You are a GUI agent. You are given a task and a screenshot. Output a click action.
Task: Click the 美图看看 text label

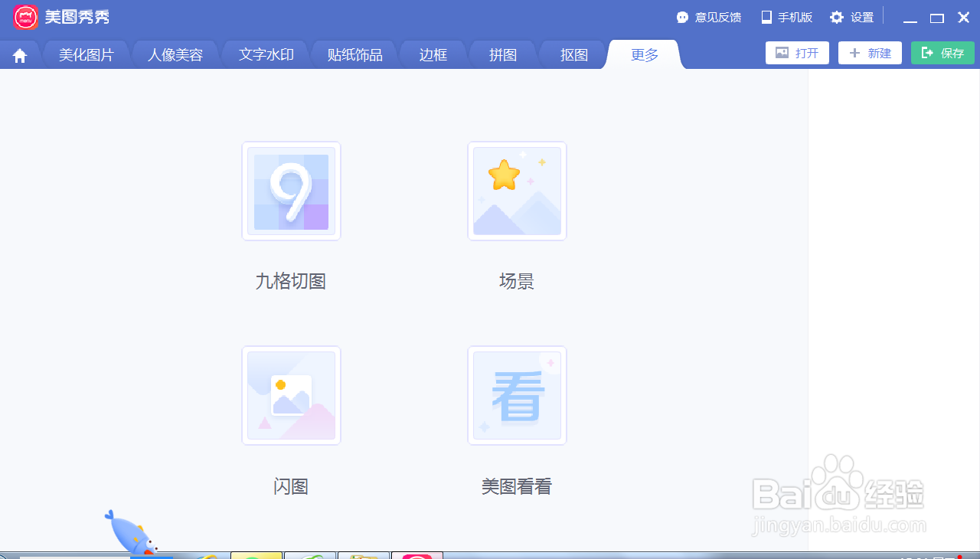[x=517, y=486]
